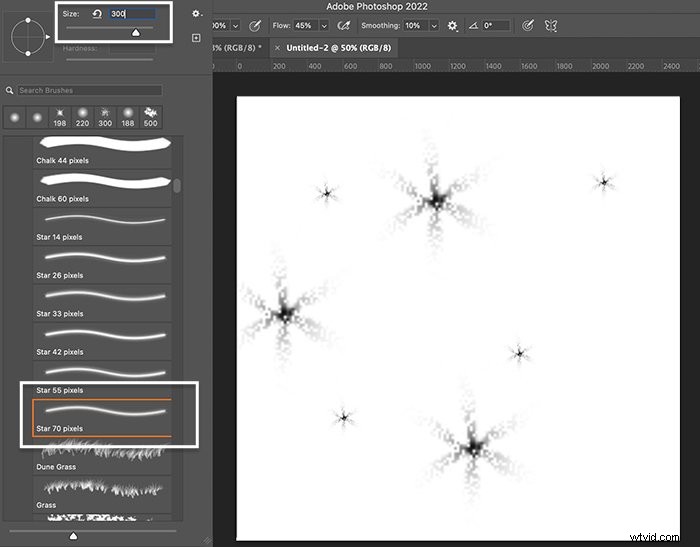Image resolution: width=700 pixels, height=547 pixels.
Task: Select recent brush labeled 500
Action: [x=151, y=117]
